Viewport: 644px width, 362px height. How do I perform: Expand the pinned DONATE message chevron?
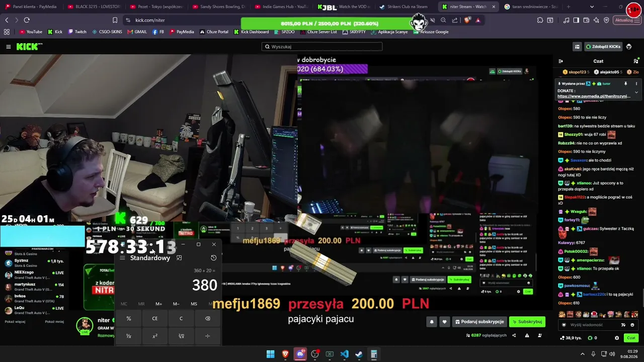(636, 93)
